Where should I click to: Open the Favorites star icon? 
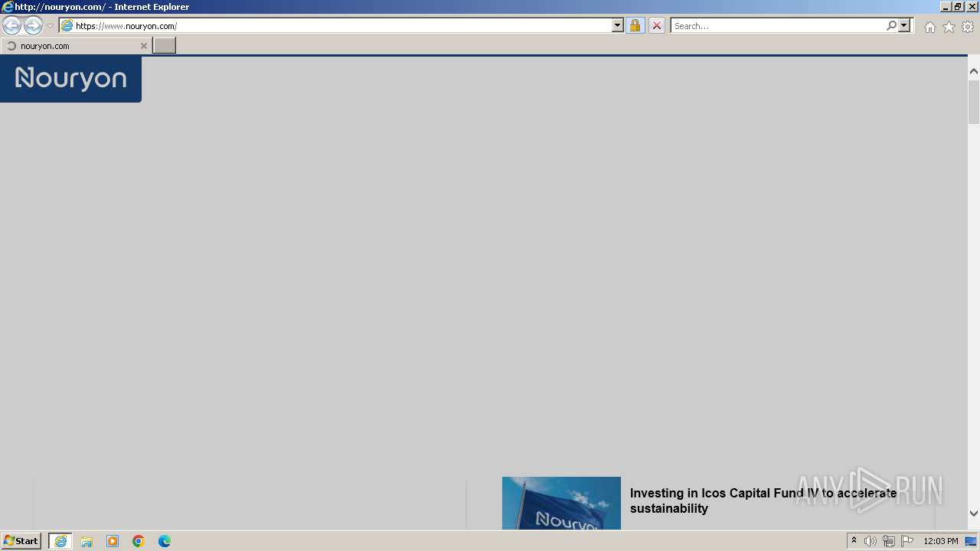(x=949, y=27)
